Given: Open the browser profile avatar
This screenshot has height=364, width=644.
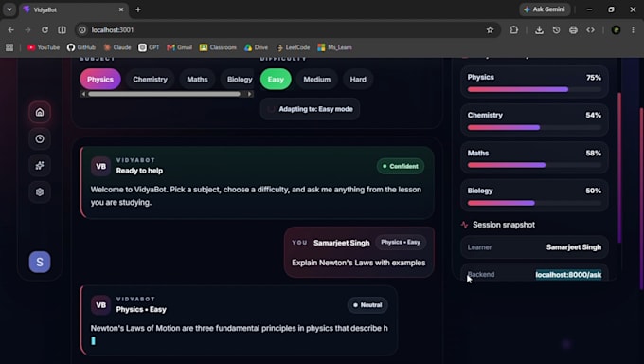Looking at the screenshot, I should click(616, 30).
